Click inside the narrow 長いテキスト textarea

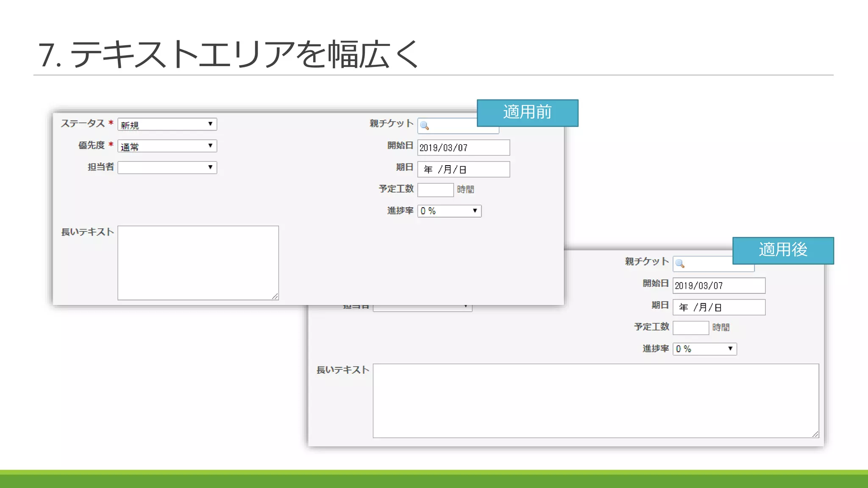(x=198, y=263)
